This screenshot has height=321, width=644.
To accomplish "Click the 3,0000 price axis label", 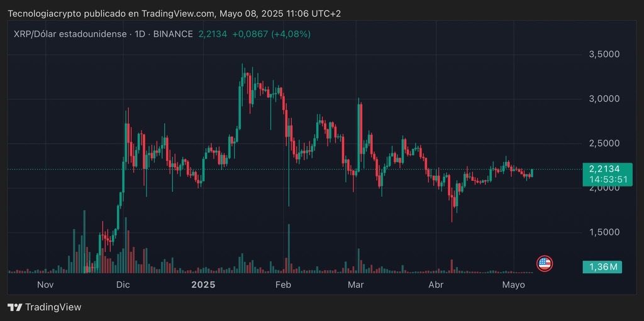I will click(x=604, y=99).
